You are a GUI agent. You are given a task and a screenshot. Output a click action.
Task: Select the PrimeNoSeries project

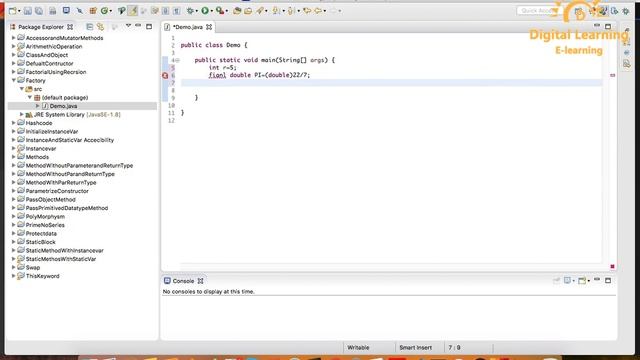(45, 225)
